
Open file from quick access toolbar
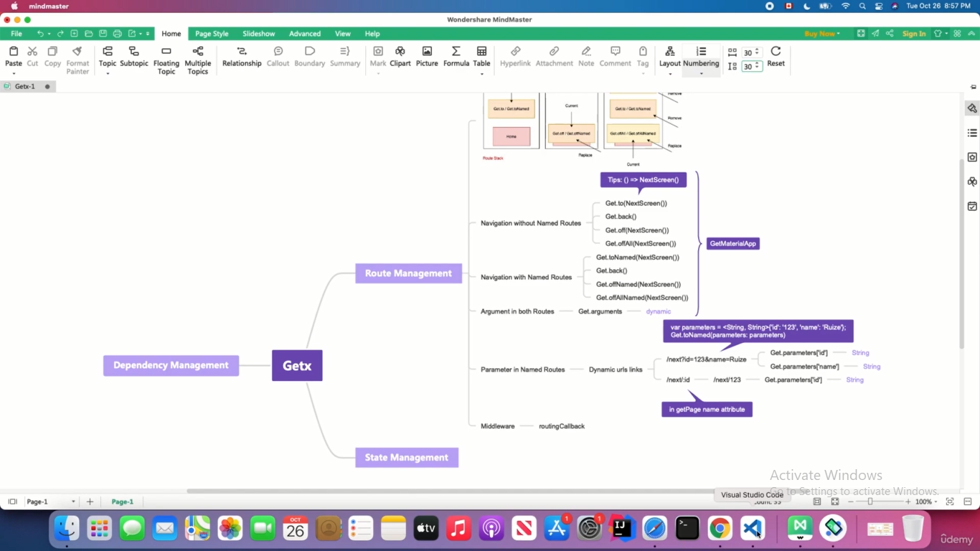click(x=88, y=34)
